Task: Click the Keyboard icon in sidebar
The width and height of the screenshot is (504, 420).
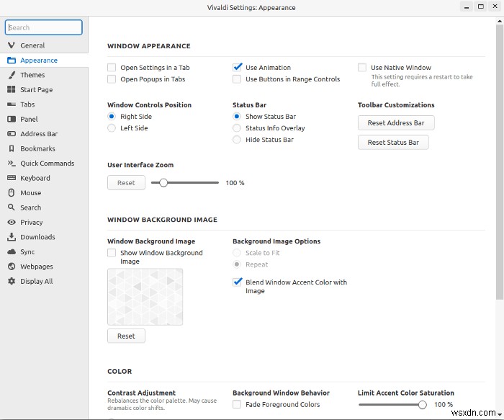Action: (12, 178)
